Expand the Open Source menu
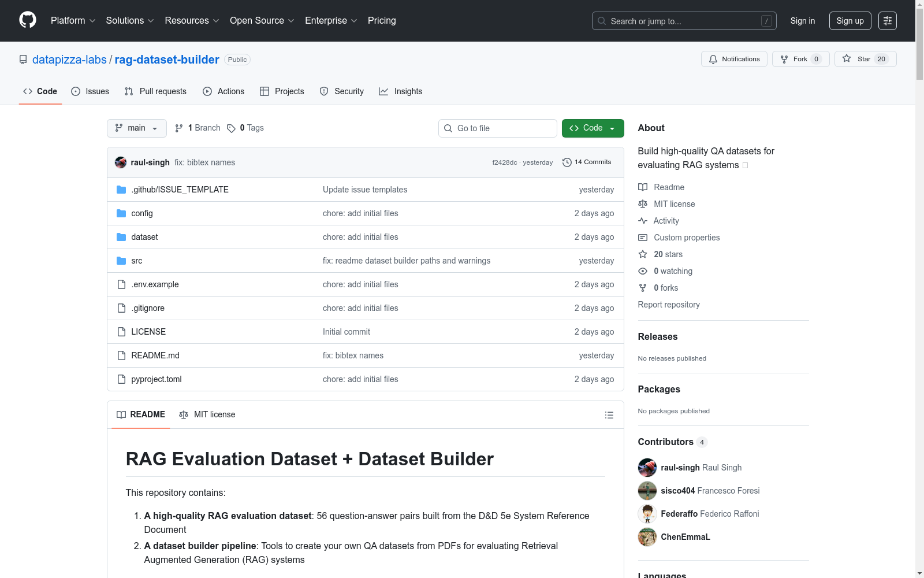This screenshot has width=924, height=578. coord(262,21)
